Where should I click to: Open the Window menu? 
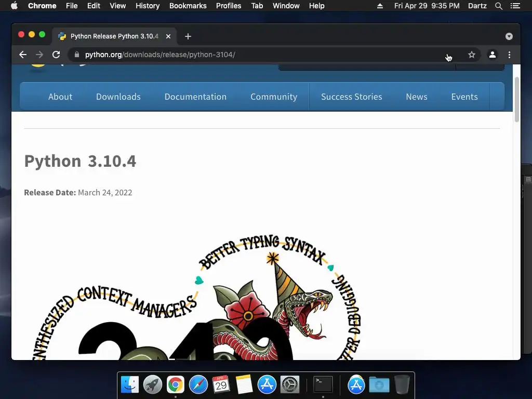[x=286, y=6]
